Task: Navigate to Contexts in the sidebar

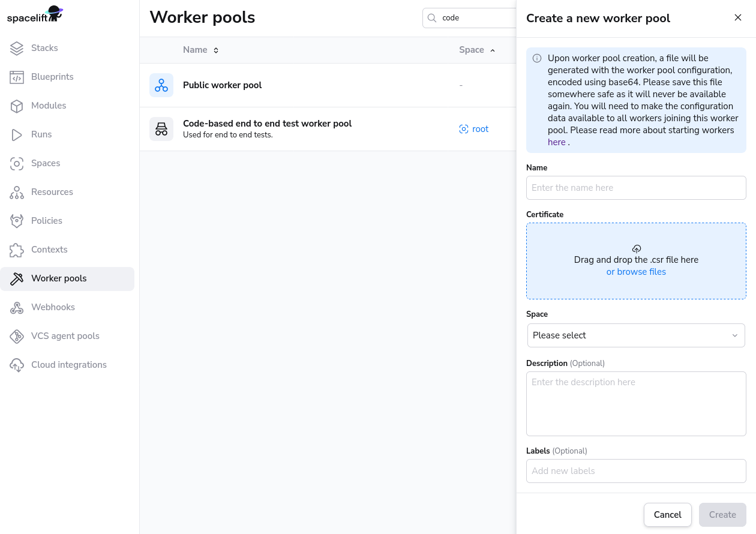Action: click(x=49, y=250)
